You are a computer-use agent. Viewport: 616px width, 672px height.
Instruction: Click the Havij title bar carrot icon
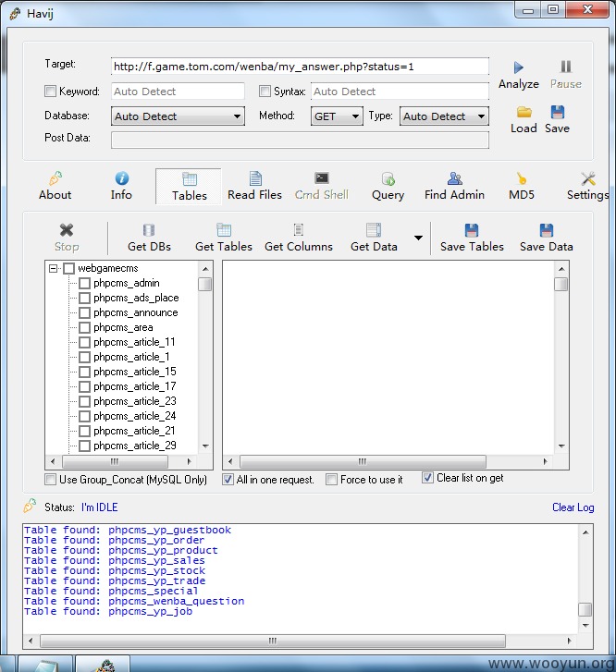point(15,13)
